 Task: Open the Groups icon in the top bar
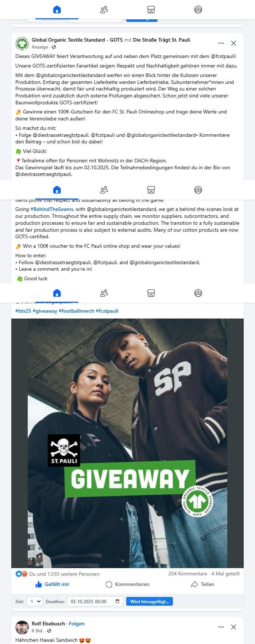(x=198, y=9)
